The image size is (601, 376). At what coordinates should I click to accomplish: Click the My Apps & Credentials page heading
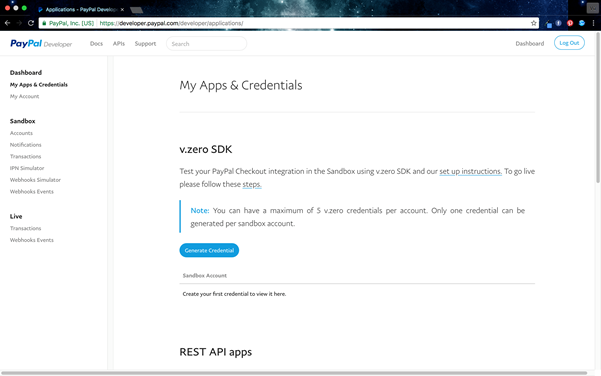[241, 85]
